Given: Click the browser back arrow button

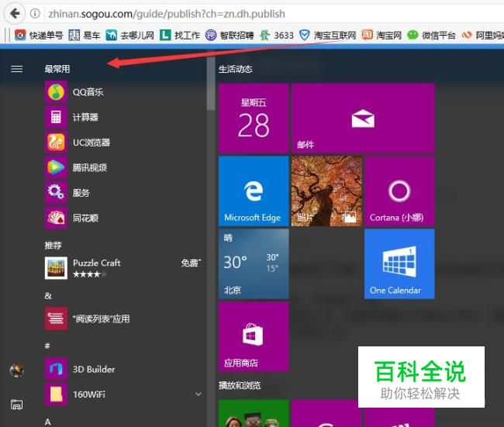Looking at the screenshot, I should point(15,13).
